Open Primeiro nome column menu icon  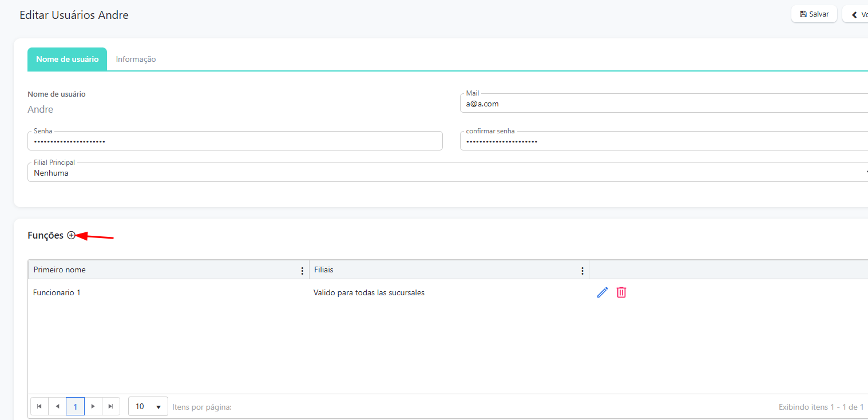pyautogui.click(x=302, y=271)
